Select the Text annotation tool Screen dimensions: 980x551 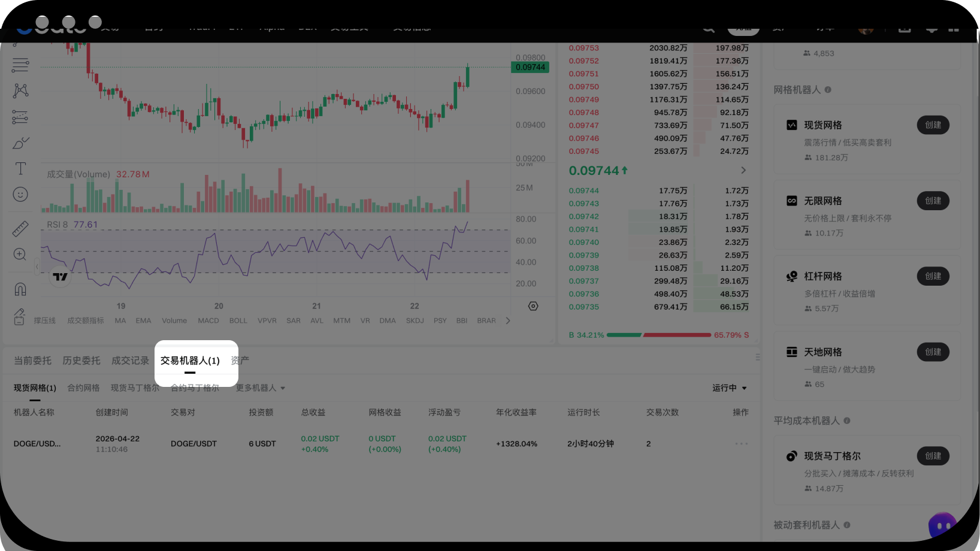pyautogui.click(x=20, y=169)
